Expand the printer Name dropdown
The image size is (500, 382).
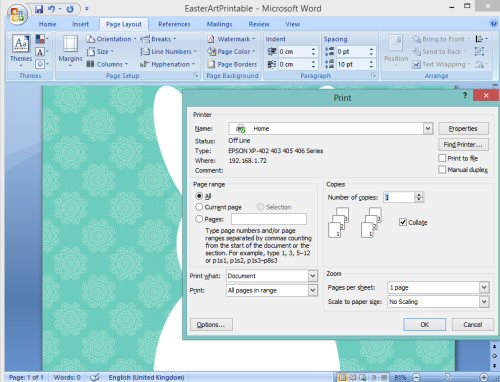pos(428,128)
